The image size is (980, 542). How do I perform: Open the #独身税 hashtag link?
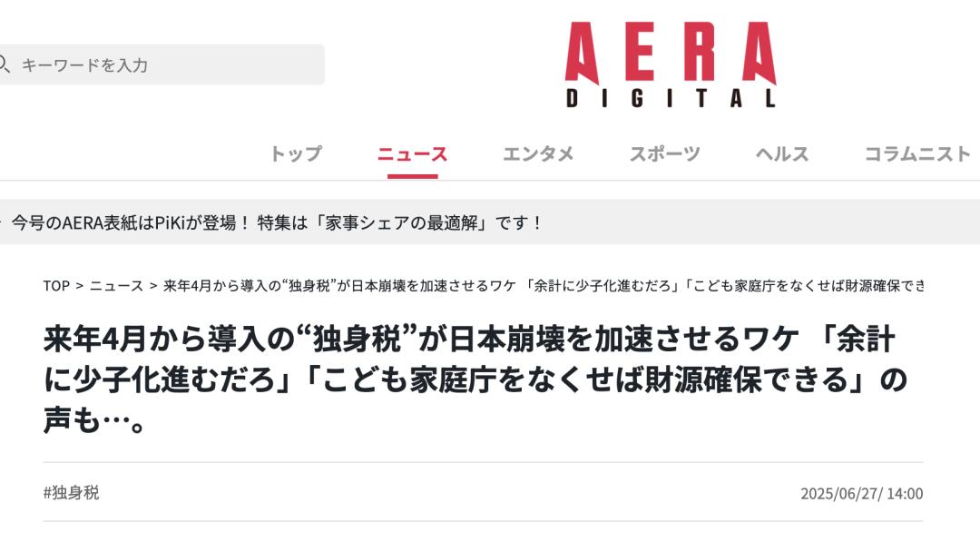72,493
